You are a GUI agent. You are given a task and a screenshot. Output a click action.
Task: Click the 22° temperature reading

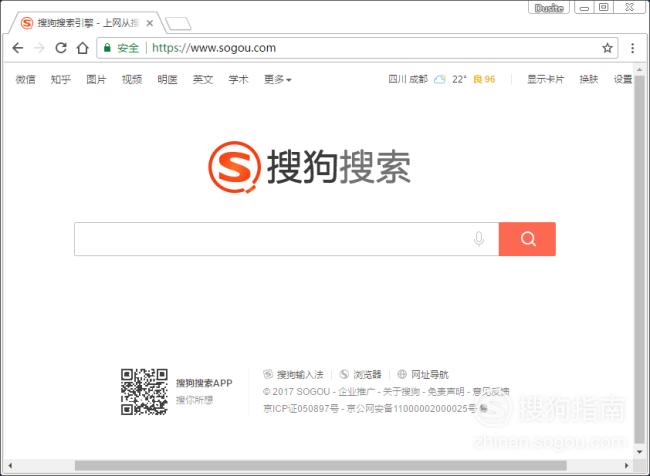pyautogui.click(x=459, y=79)
